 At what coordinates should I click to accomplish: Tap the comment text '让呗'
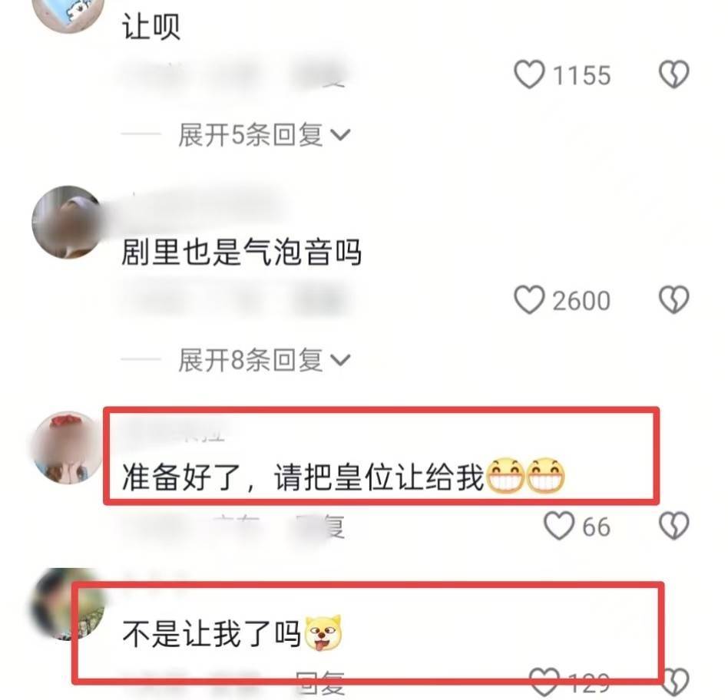point(151,26)
